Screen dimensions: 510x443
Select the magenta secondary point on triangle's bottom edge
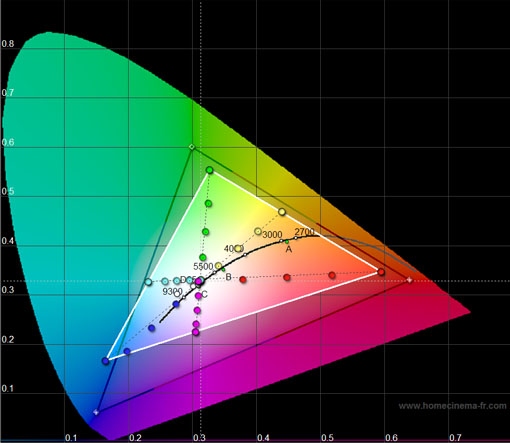[196, 332]
